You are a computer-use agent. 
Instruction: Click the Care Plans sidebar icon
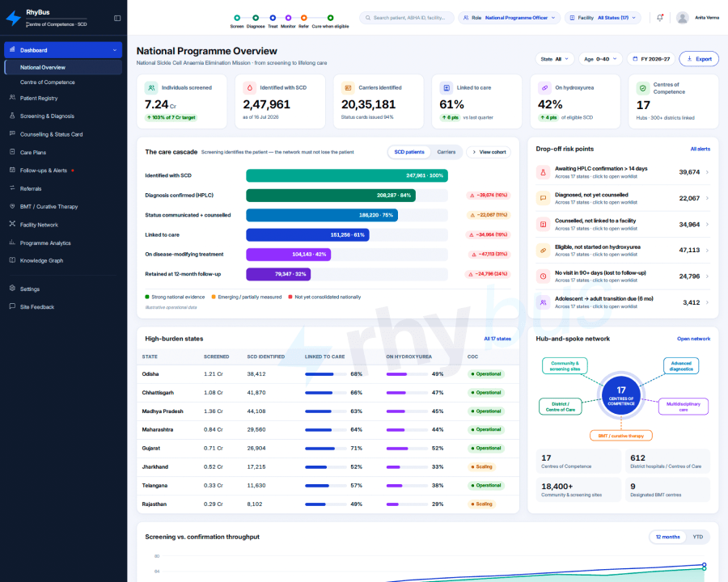[x=12, y=152]
